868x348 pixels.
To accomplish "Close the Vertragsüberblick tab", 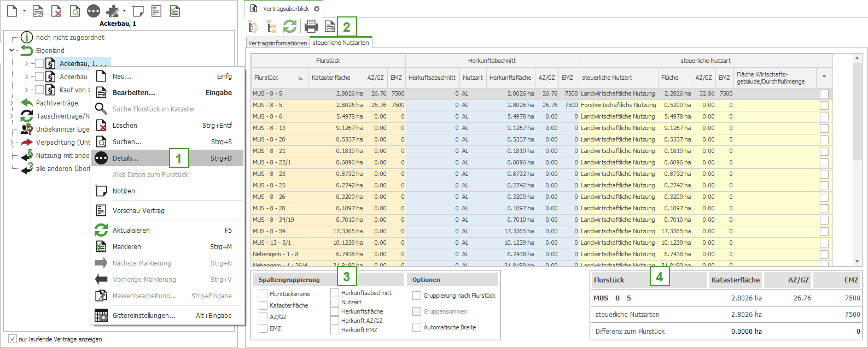I will click(x=317, y=9).
